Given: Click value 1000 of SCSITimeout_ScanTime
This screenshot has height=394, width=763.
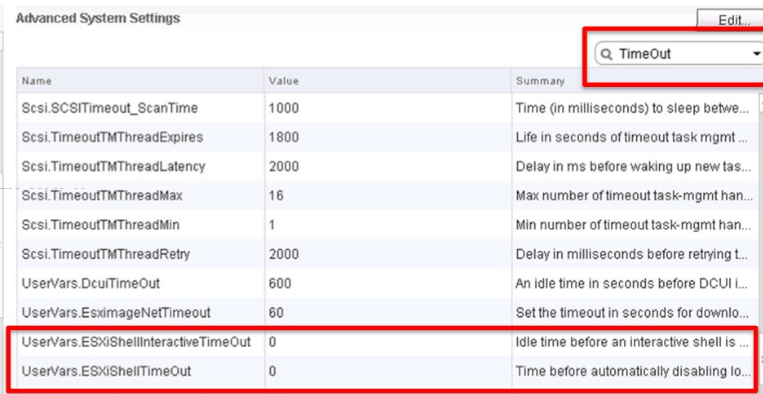Looking at the screenshot, I should (x=284, y=108).
